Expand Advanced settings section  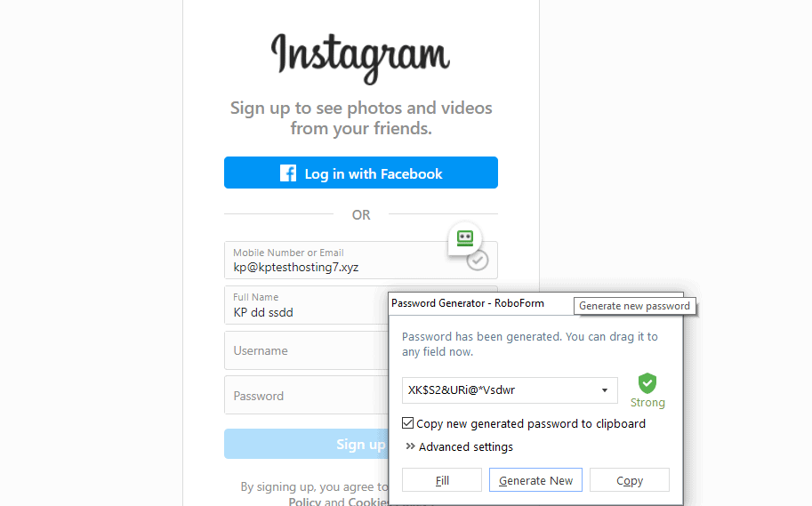pyautogui.click(x=459, y=446)
